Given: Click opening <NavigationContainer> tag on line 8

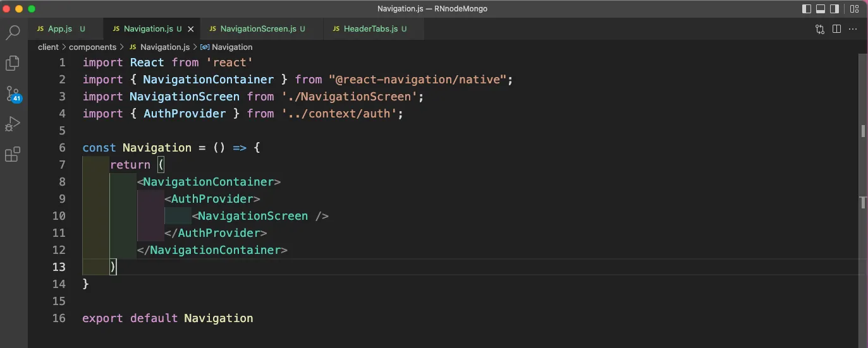Looking at the screenshot, I should [x=209, y=182].
